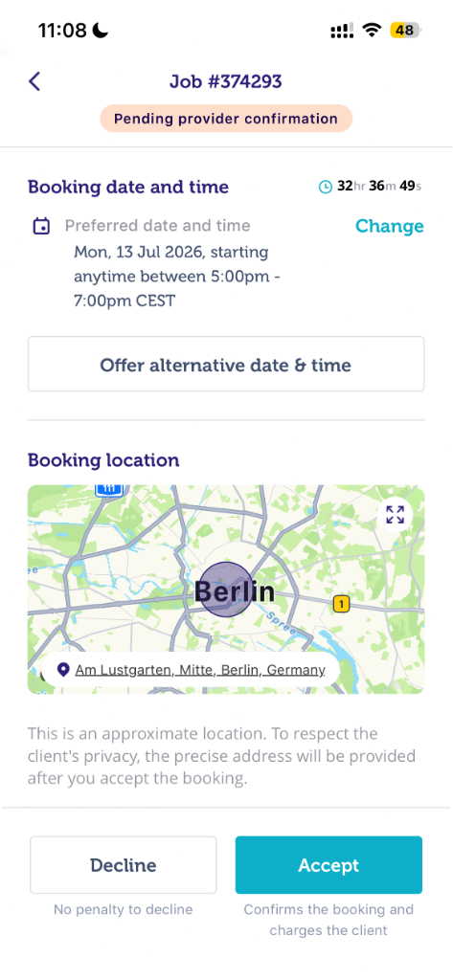Tap the yellow route 1 marker on map
This screenshot has width=453, height=980.
(340, 604)
